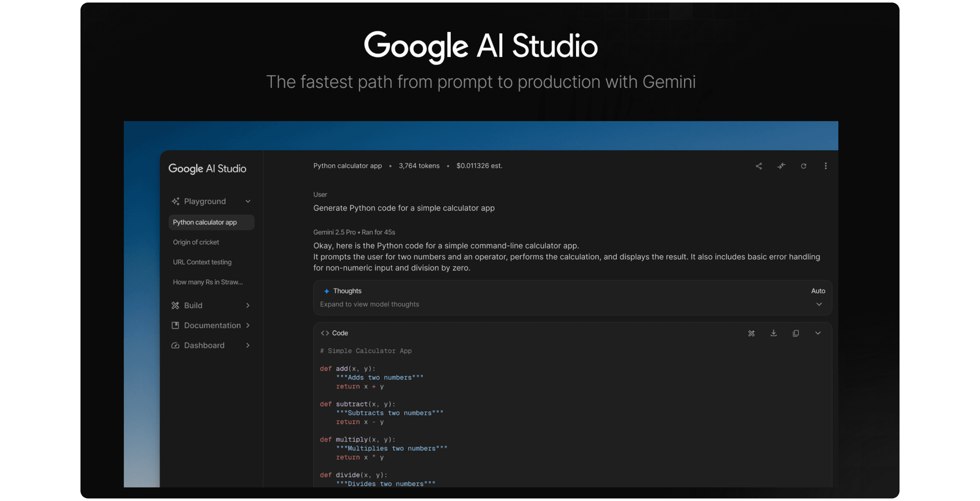Click the Expand to view model thoughts text

coord(369,304)
